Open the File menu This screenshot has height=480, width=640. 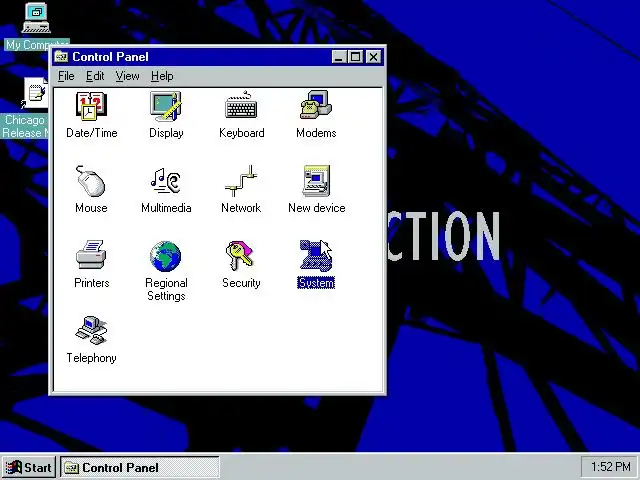(66, 76)
